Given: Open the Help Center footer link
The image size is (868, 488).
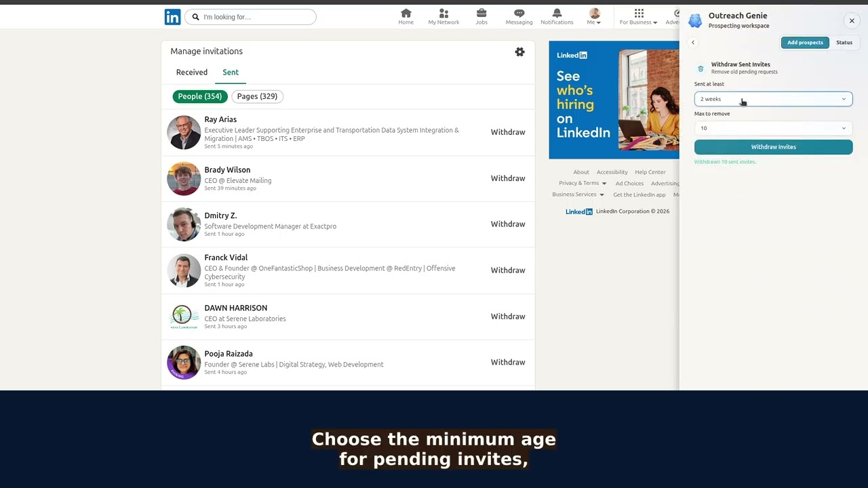Looking at the screenshot, I should [650, 172].
